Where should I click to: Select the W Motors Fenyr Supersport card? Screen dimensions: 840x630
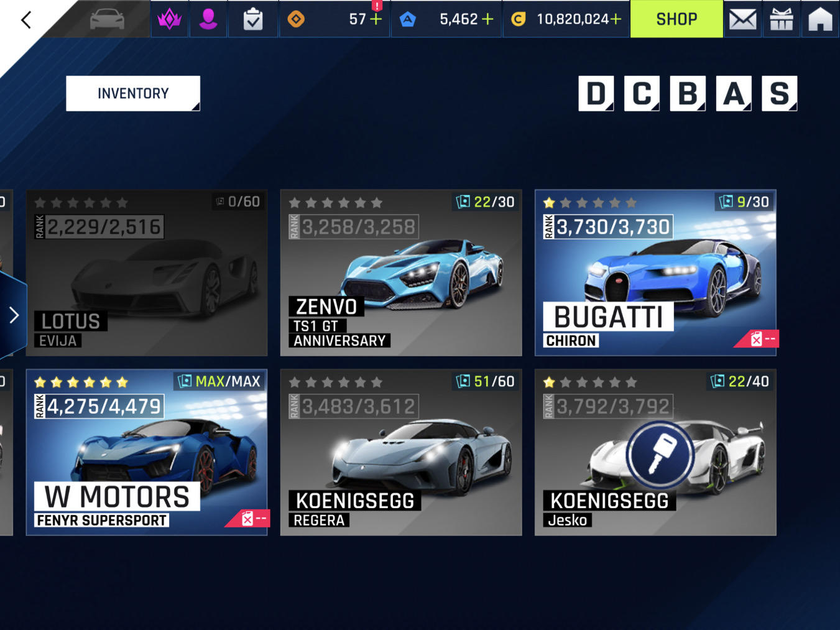point(147,452)
